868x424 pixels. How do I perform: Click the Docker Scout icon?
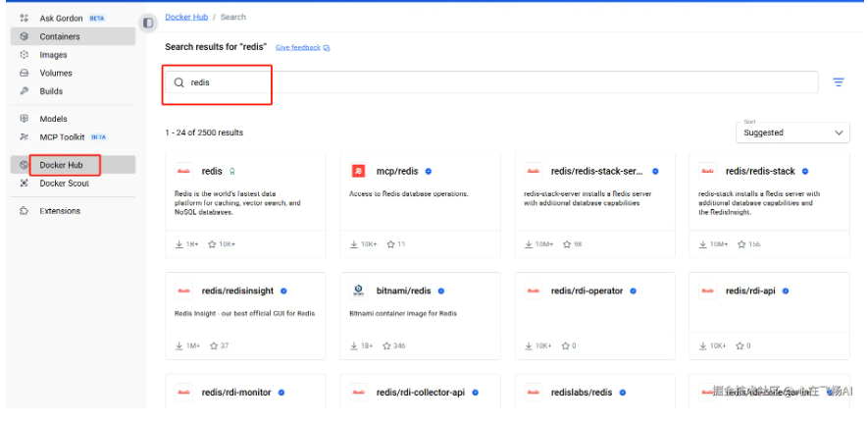tap(24, 183)
